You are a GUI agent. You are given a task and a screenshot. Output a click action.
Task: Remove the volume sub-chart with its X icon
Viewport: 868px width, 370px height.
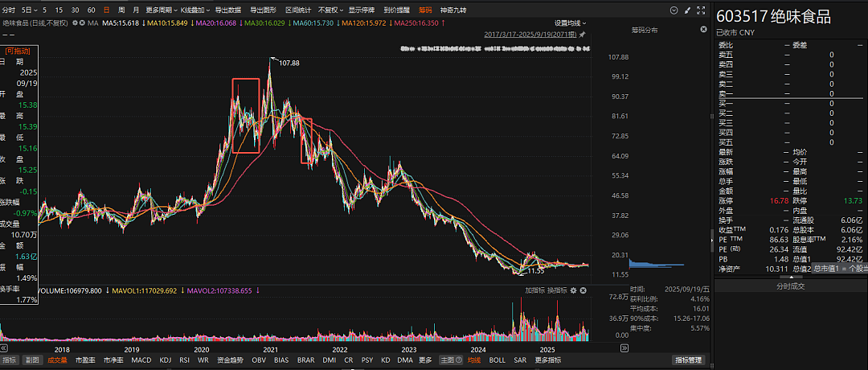click(x=583, y=290)
